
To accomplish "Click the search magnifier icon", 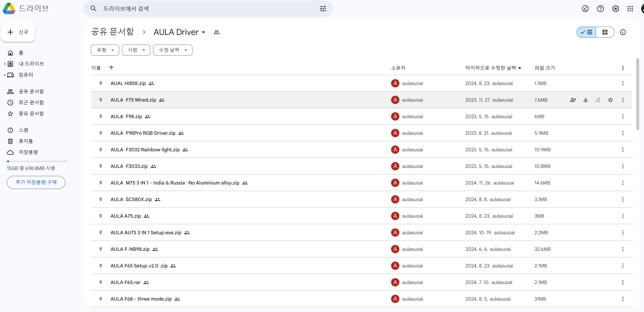I will click(93, 9).
